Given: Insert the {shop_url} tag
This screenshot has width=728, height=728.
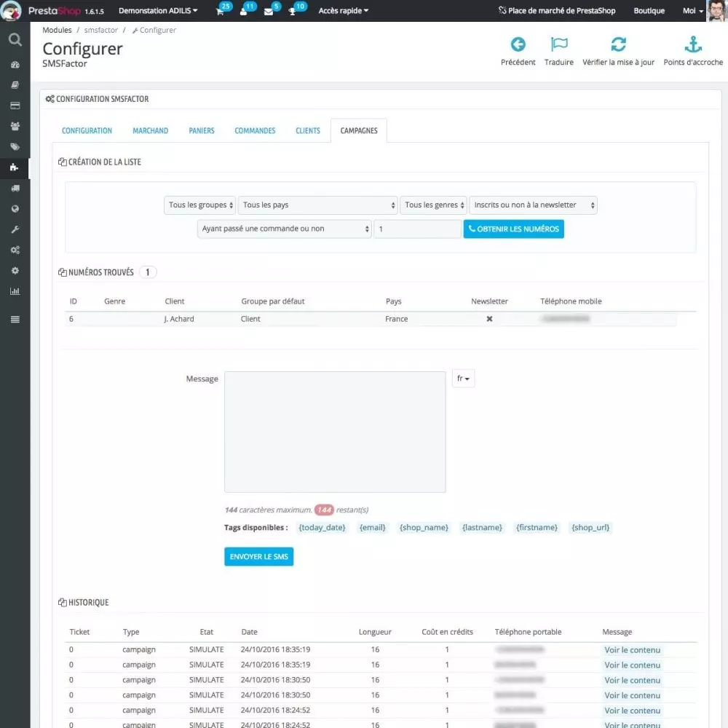Looking at the screenshot, I should coord(590,527).
